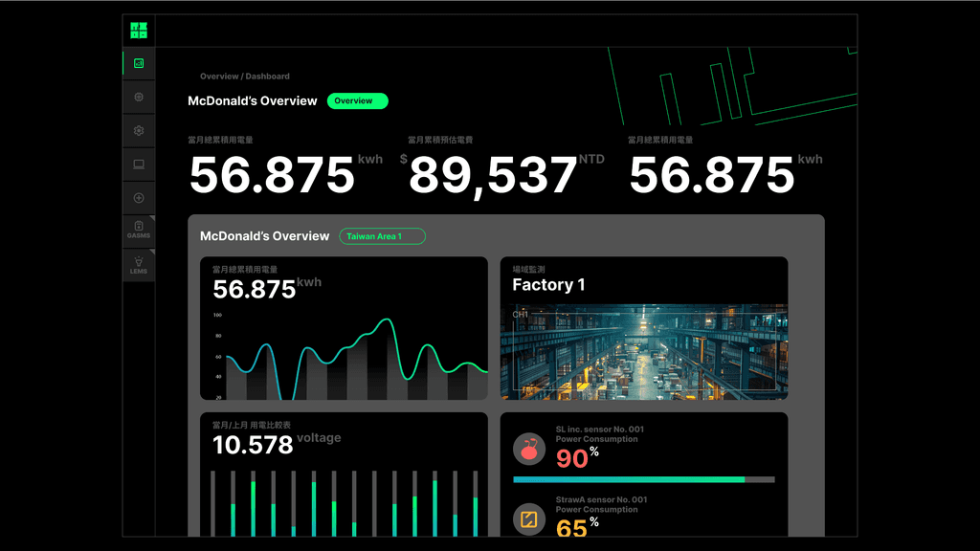Click the Factory 1 title
The height and width of the screenshot is (551, 980).
548,285
